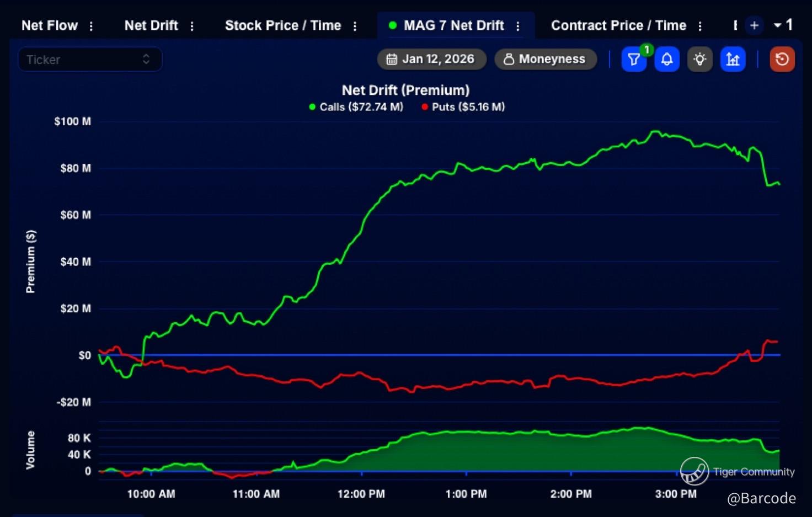Open the Jan 12, 2026 date picker
The height and width of the screenshot is (517, 812).
click(432, 59)
